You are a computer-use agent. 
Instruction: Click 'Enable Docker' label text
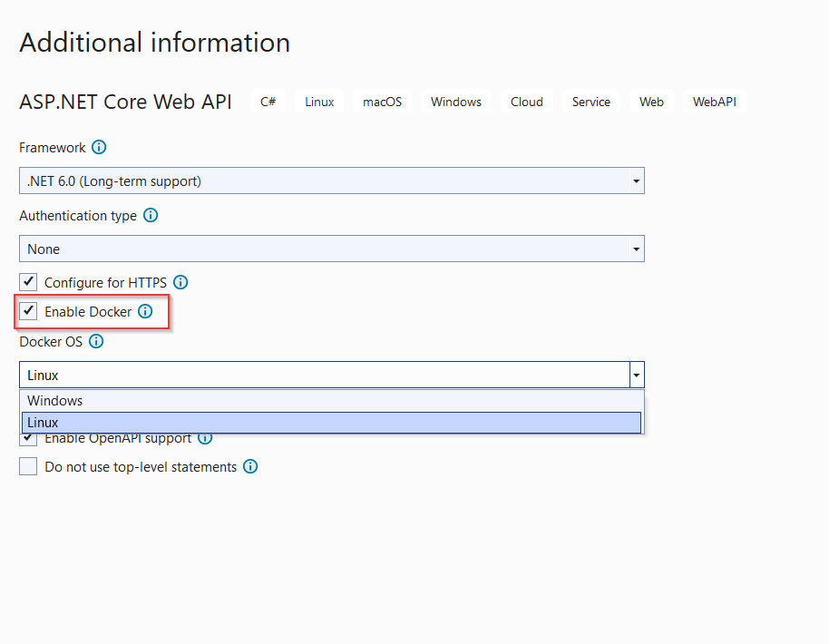coord(88,312)
